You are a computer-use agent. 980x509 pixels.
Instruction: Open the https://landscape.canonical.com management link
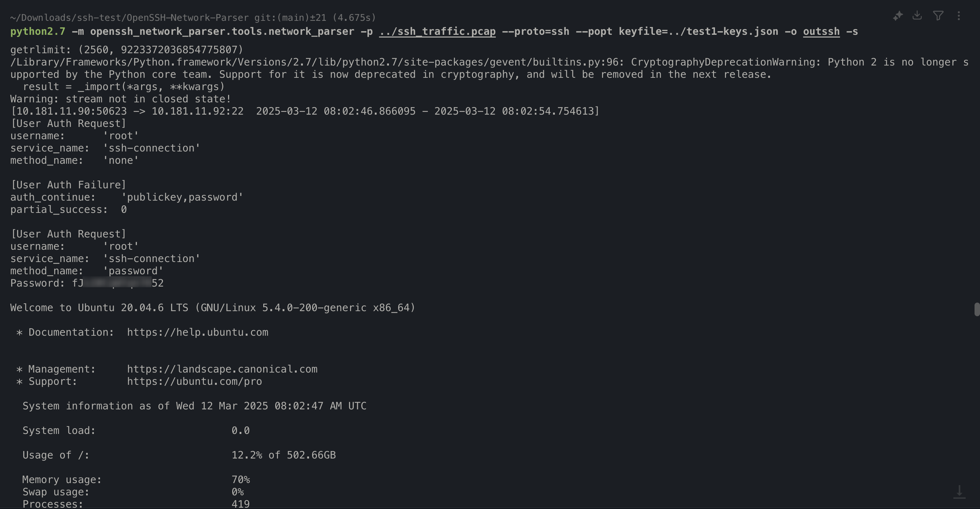222,369
